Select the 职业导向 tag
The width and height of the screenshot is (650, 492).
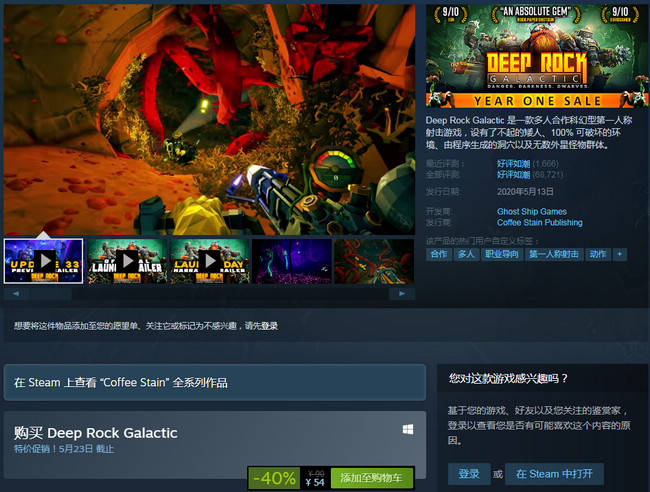502,254
